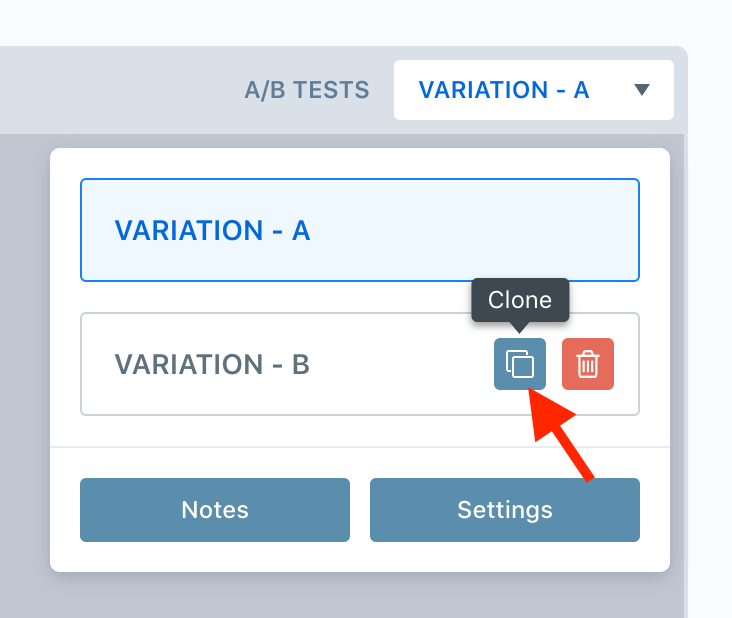Click the vertical scrollbar at the right edge
732x618 pixels.
[x=686, y=373]
